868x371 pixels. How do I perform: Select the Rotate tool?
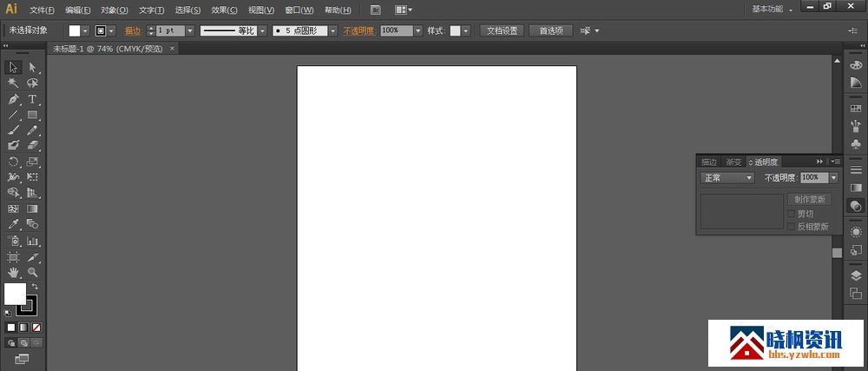point(14,162)
